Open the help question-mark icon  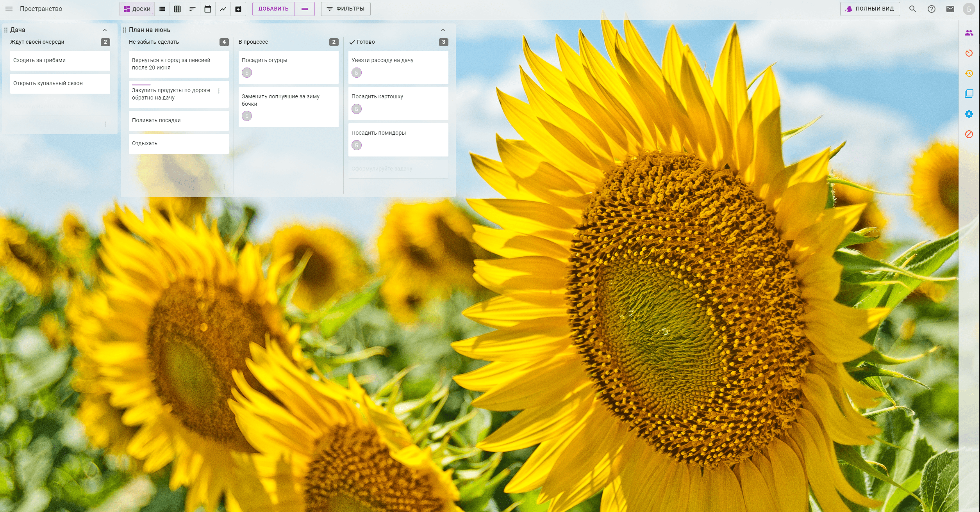tap(932, 9)
